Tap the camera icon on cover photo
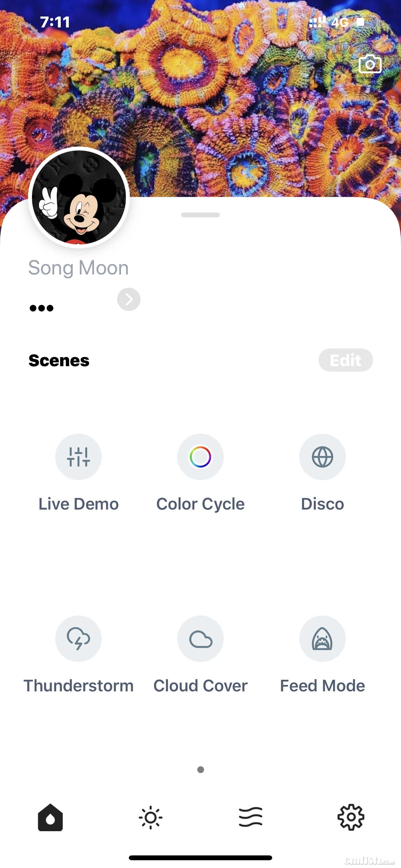 (370, 64)
